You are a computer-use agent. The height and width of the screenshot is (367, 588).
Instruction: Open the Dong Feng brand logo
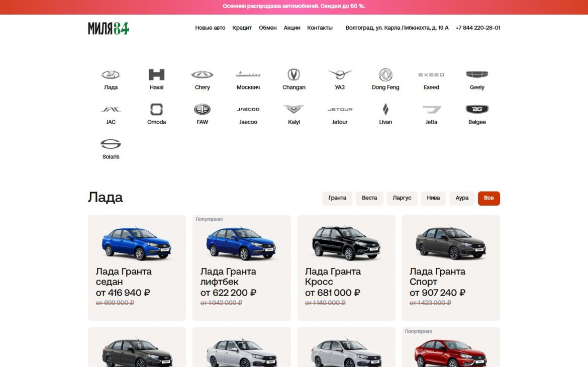[x=385, y=75]
